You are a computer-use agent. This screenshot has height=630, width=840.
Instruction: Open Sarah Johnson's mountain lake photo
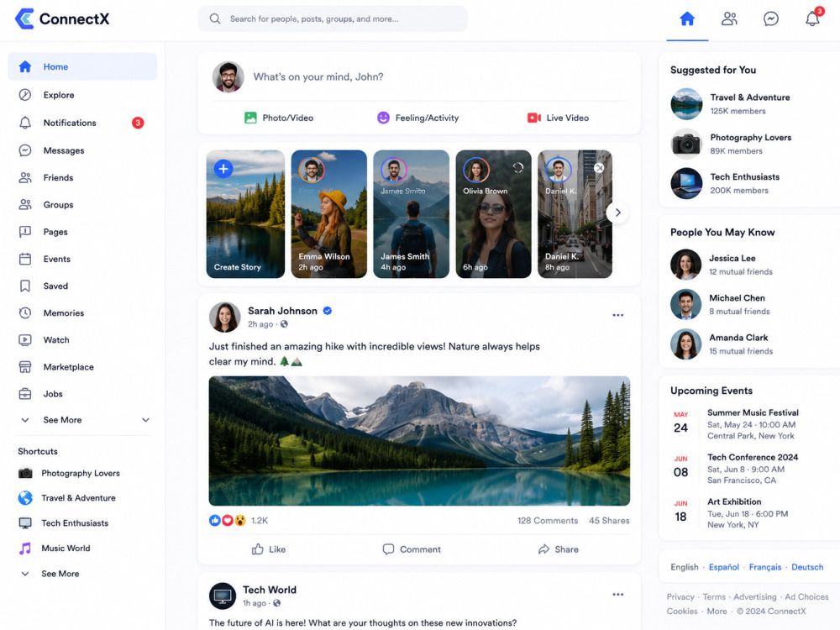[419, 441]
